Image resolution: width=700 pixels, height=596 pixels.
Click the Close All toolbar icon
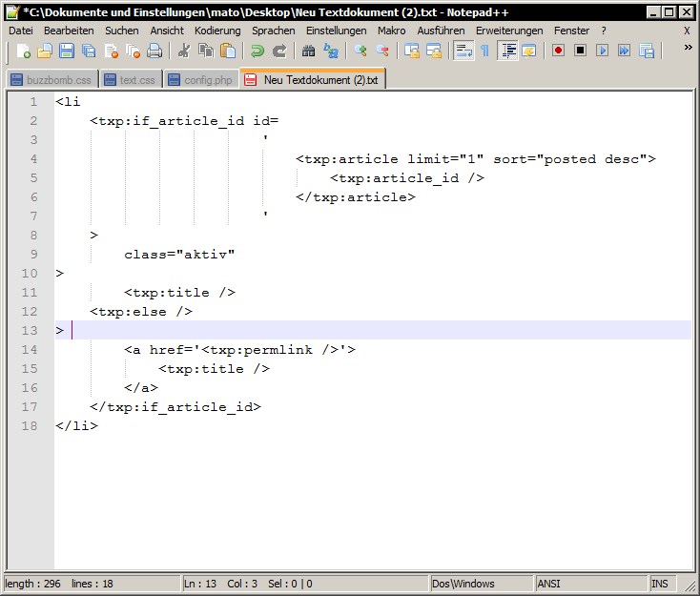pyautogui.click(x=133, y=51)
